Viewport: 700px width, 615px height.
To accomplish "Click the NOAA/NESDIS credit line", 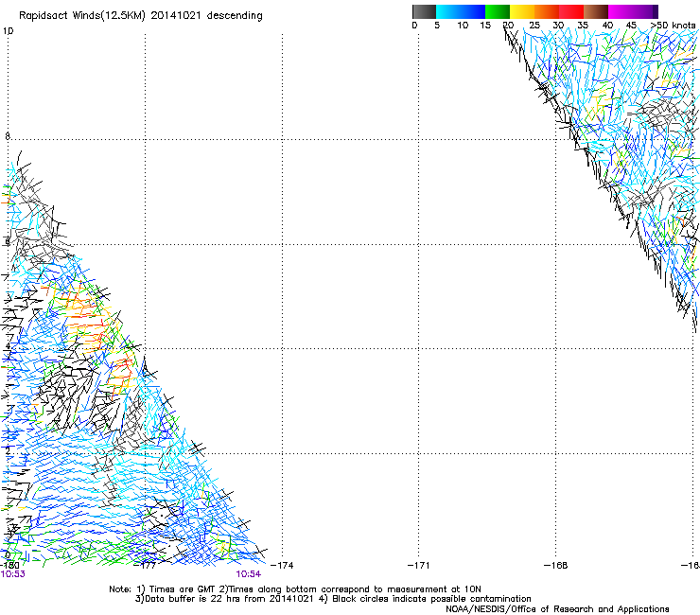I will 557,609.
